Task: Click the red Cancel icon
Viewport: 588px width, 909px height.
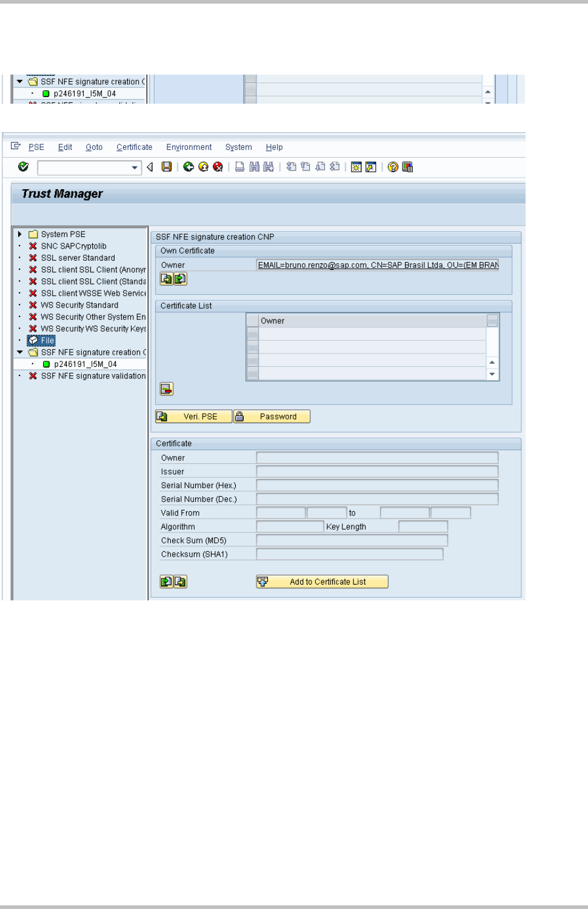Action: point(218,167)
